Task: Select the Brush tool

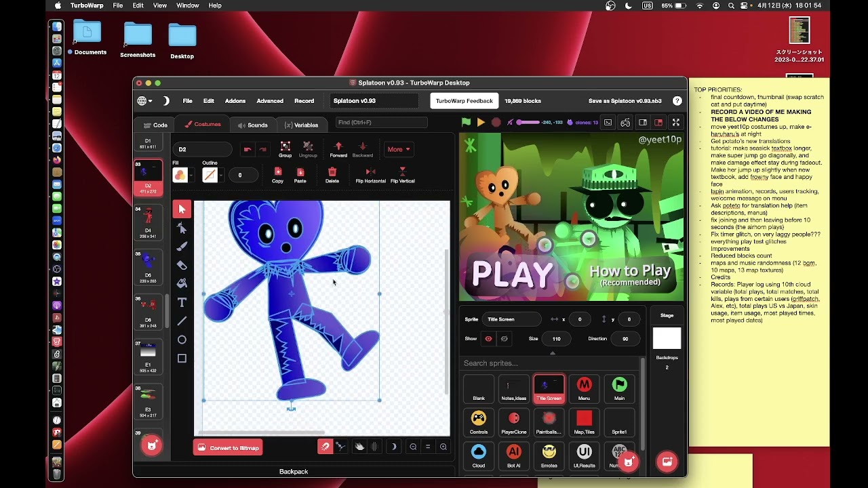Action: point(182,247)
